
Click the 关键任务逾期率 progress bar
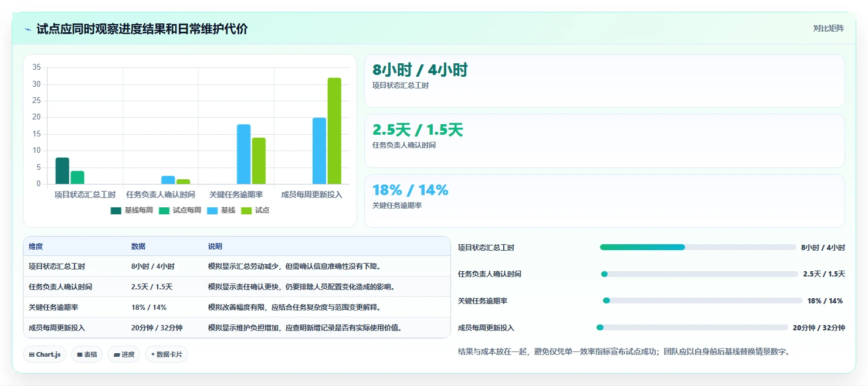[703, 300]
